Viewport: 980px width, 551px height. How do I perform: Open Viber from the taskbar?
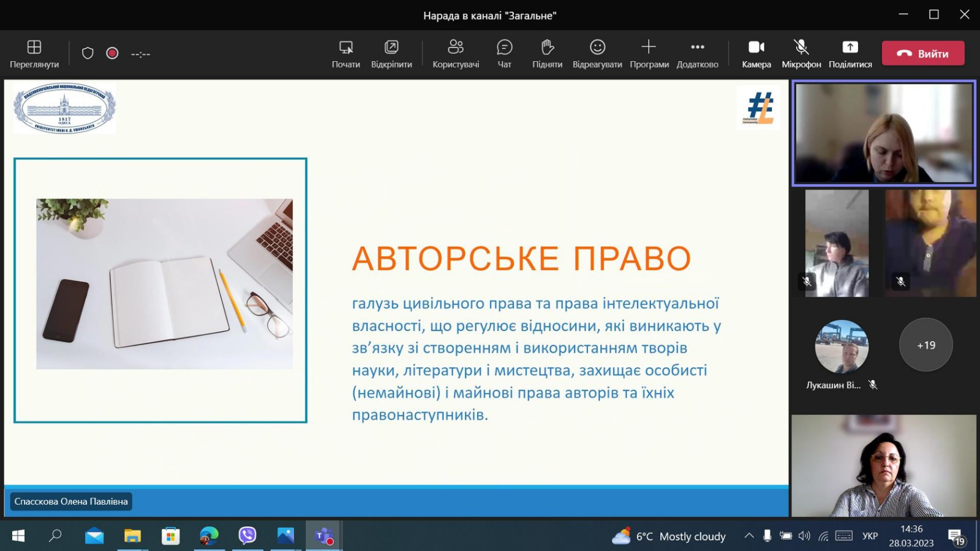tap(247, 536)
